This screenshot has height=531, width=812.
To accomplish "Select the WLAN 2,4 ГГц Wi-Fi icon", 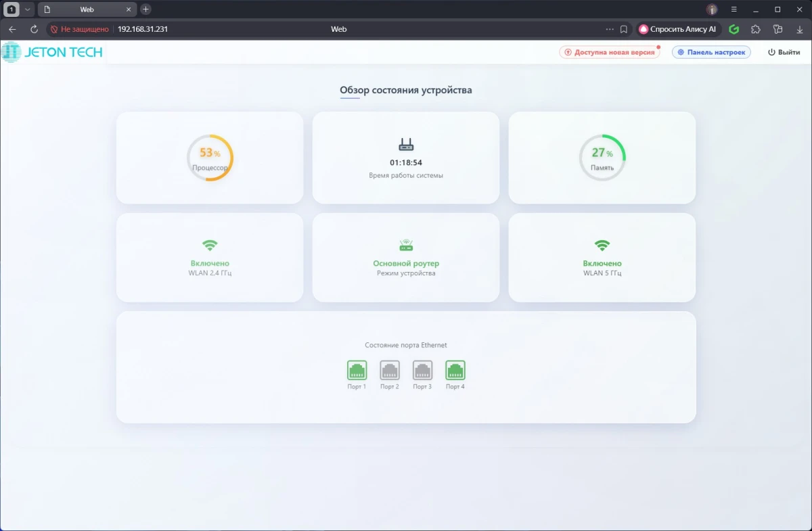I will [209, 246].
